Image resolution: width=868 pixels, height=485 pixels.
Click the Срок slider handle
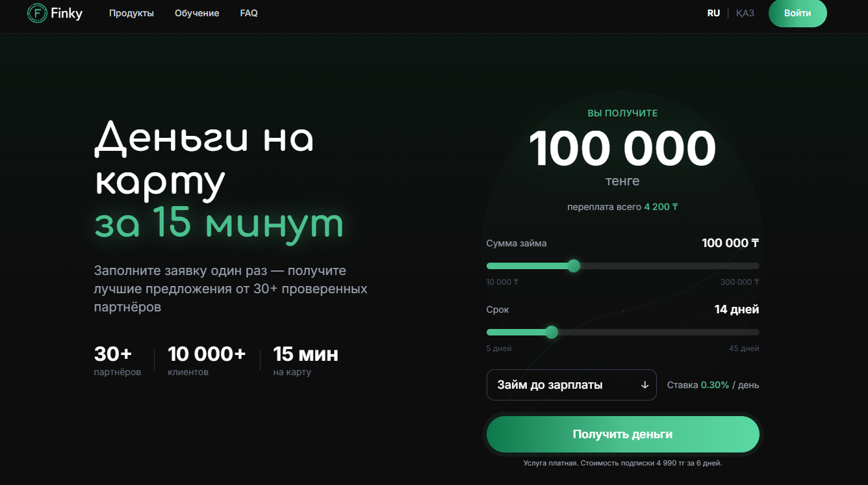point(552,332)
